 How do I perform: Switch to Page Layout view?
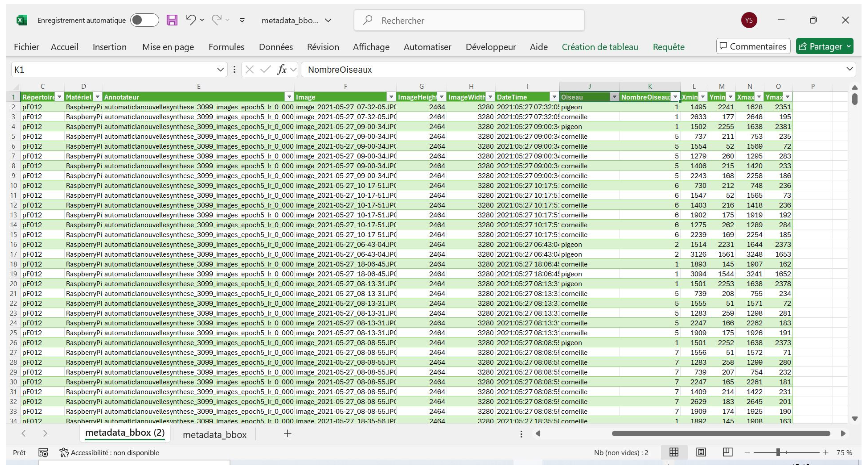701,452
